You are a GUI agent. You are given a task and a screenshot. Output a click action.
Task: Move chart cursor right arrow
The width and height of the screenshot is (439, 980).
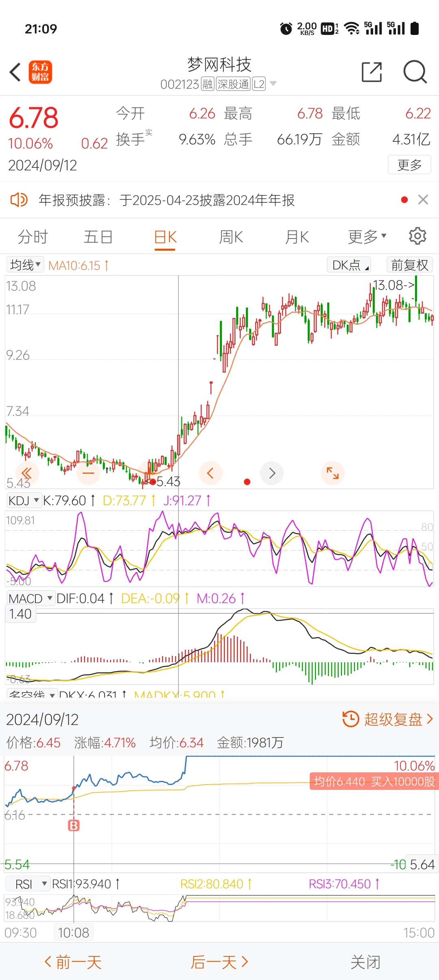click(272, 473)
